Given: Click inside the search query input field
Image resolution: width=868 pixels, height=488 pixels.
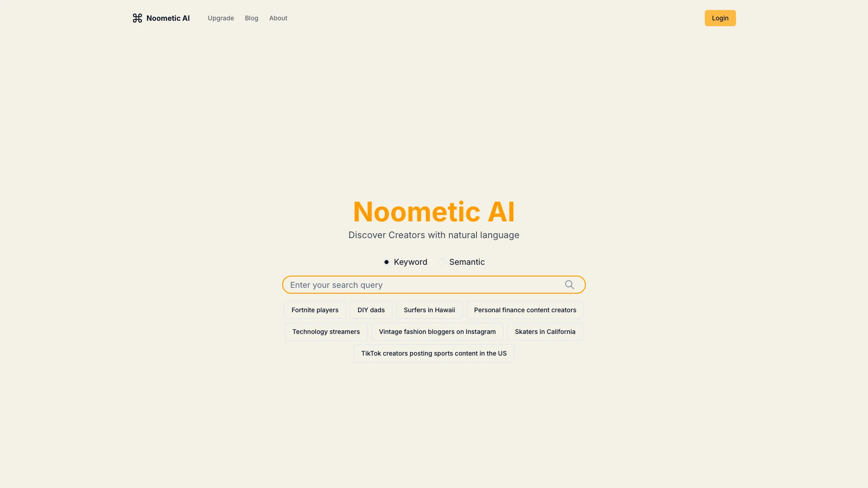Looking at the screenshot, I should [434, 285].
